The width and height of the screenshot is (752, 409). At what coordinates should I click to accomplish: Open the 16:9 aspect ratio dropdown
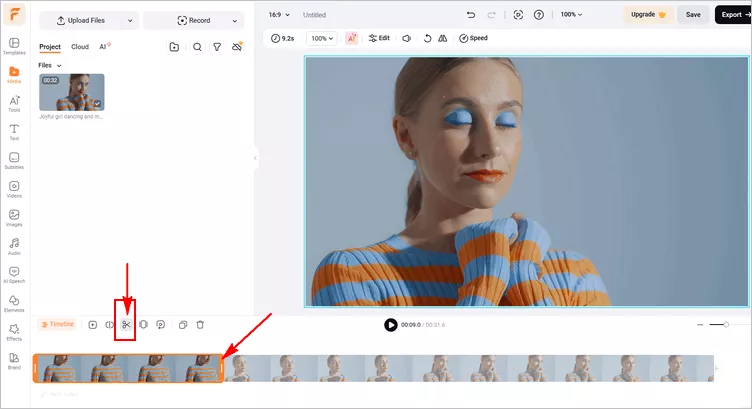pyautogui.click(x=279, y=15)
